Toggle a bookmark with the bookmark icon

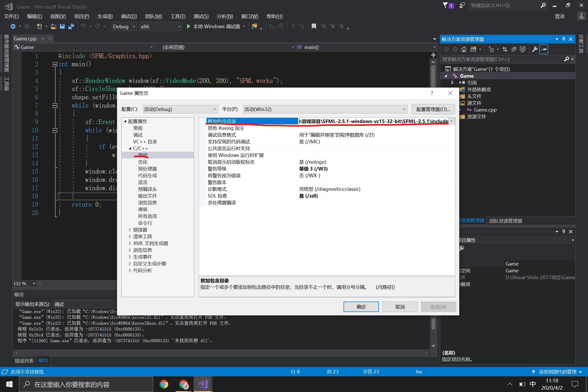pos(314,26)
